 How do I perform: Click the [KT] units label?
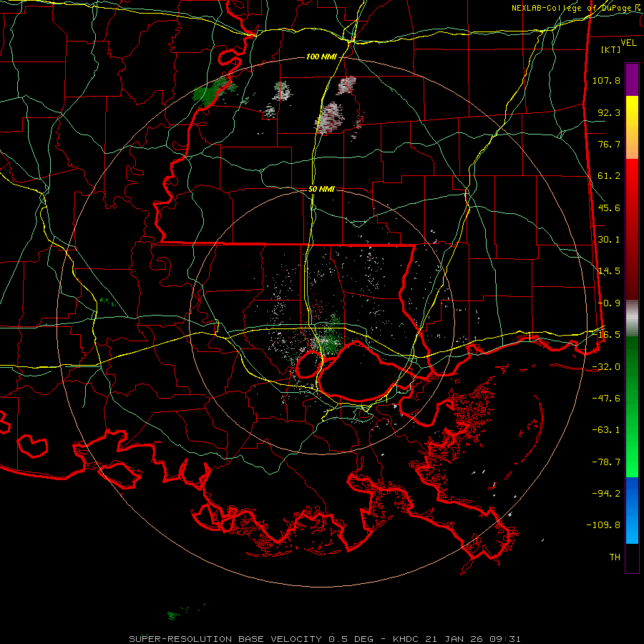coord(611,49)
